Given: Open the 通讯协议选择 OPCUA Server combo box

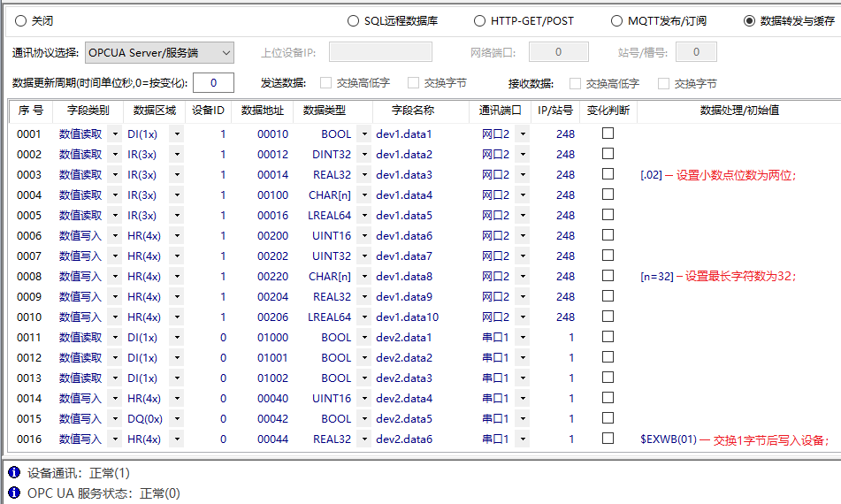Looking at the screenshot, I should (159, 52).
